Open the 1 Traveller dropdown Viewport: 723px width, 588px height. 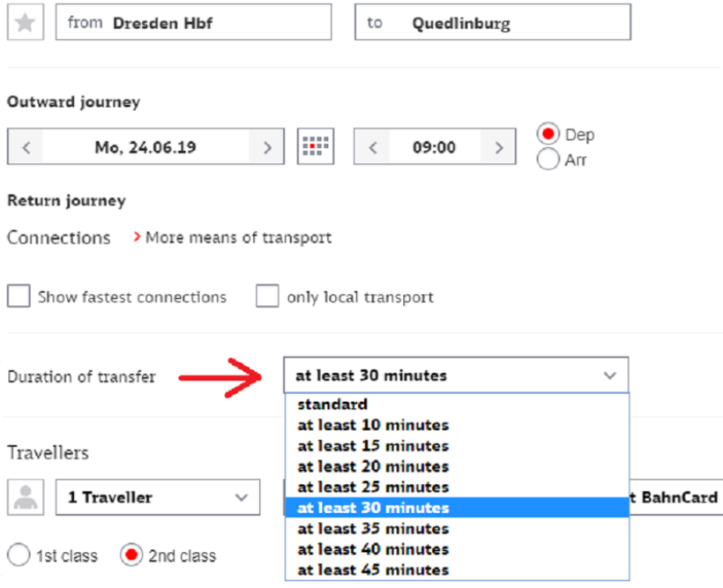pos(158,498)
